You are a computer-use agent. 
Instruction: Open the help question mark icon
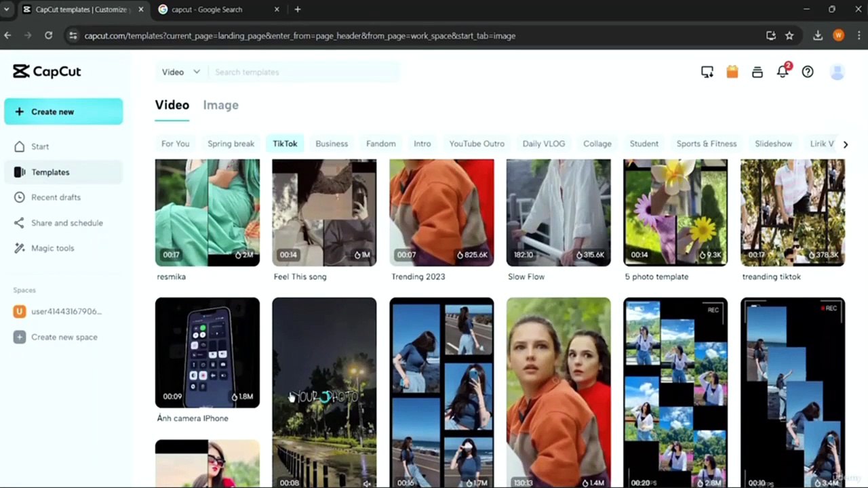[x=808, y=72]
